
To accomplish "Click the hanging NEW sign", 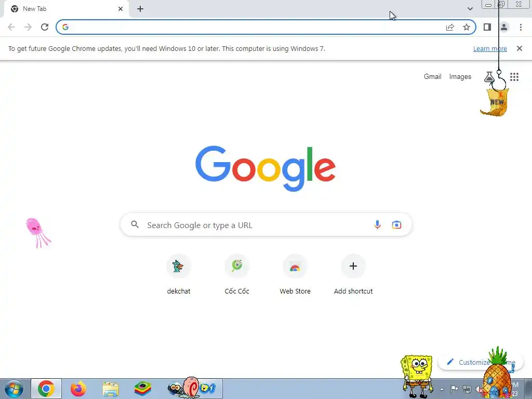I will [x=495, y=102].
